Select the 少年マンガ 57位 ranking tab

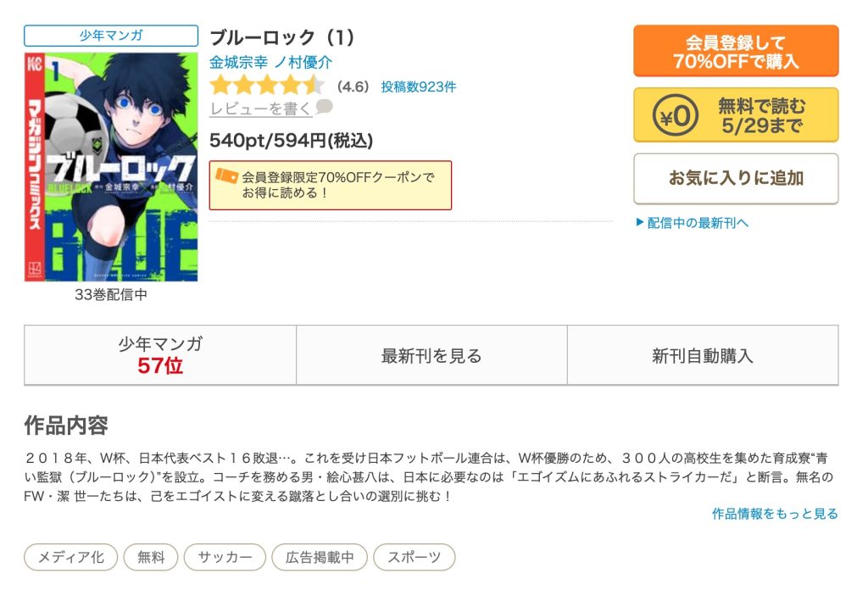(160, 355)
